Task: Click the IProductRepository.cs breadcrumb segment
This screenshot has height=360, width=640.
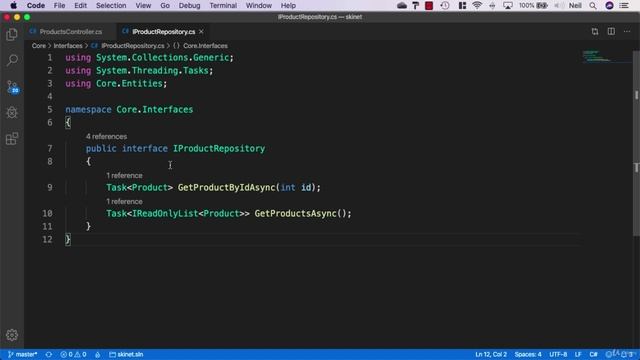Action: click(133, 46)
